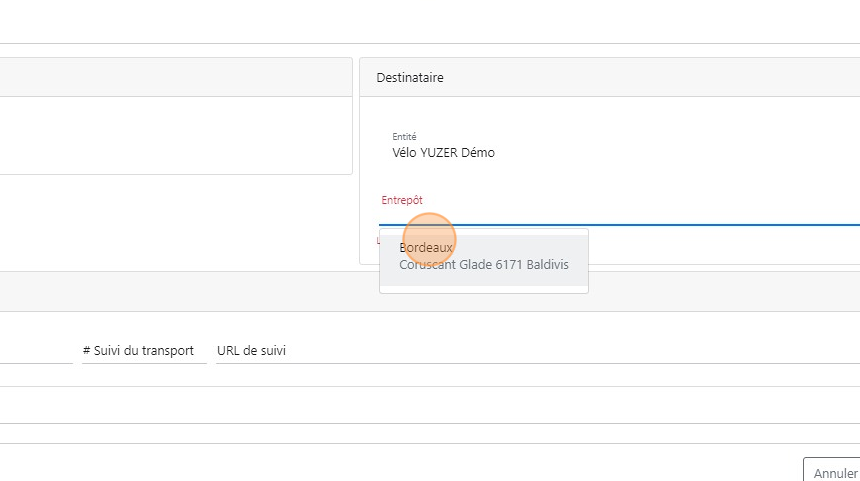The height and width of the screenshot is (481, 860).
Task: Click the left panel's blank header bar
Action: pos(170,77)
